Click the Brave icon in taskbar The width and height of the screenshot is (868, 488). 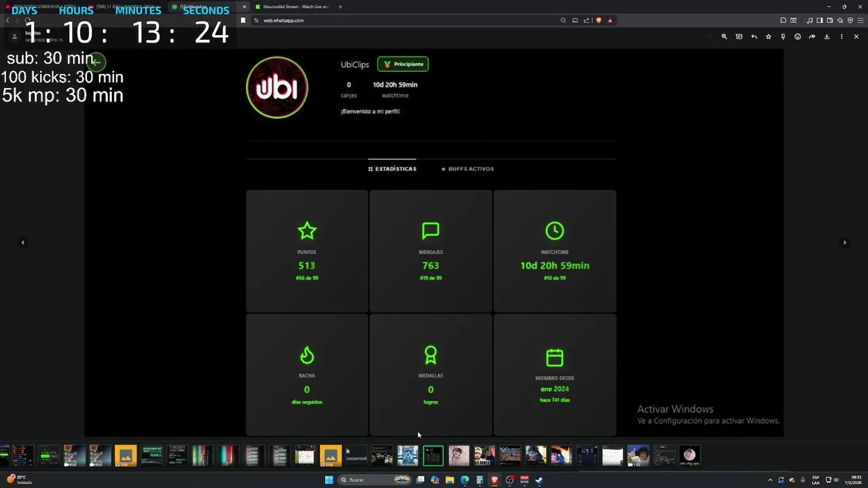click(494, 480)
